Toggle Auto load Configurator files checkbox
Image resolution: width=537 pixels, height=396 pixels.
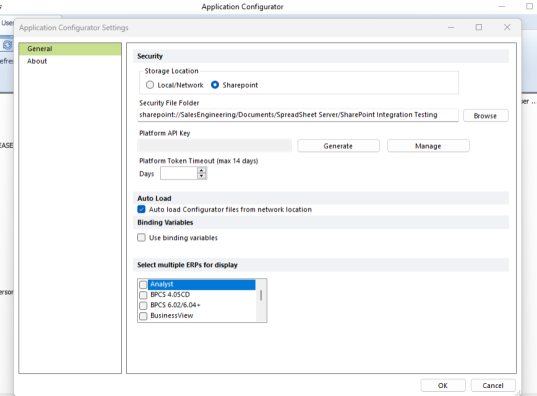click(141, 209)
